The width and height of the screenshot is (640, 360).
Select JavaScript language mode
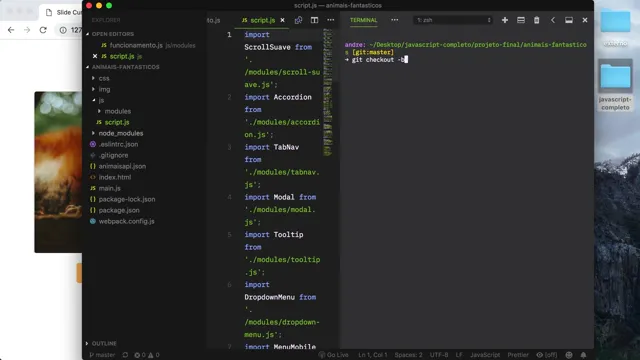pyautogui.click(x=485, y=355)
